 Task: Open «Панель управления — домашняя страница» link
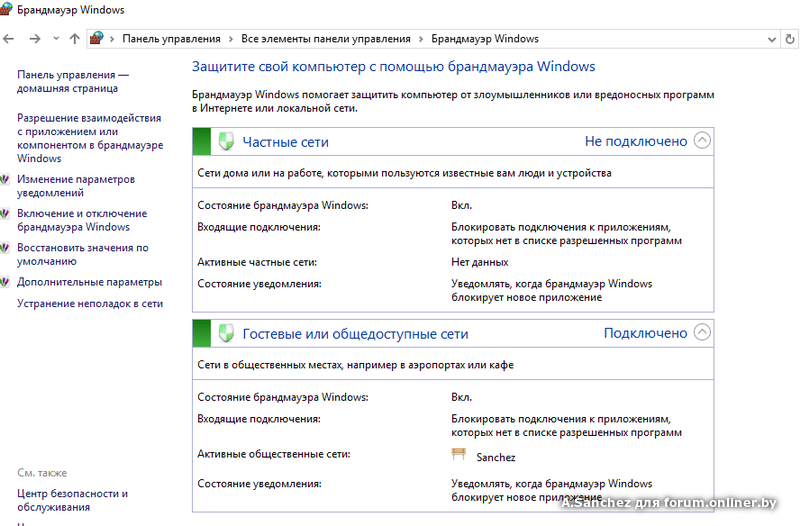click(x=73, y=81)
